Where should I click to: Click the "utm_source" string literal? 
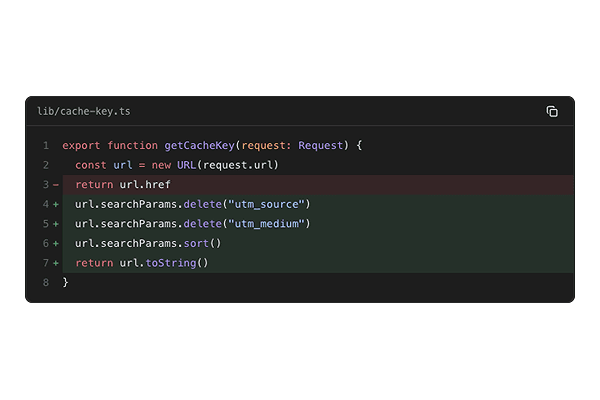click(266, 204)
